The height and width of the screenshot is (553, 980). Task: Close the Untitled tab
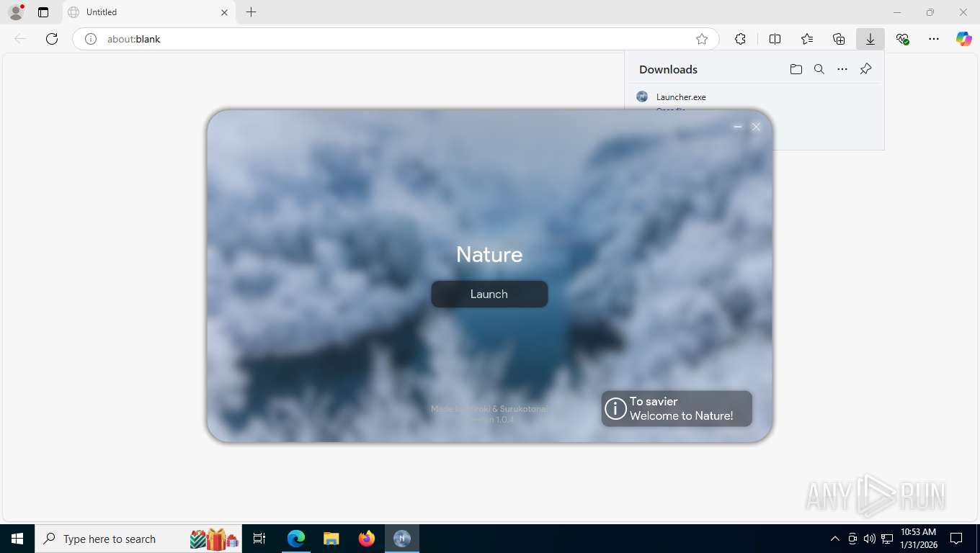224,12
